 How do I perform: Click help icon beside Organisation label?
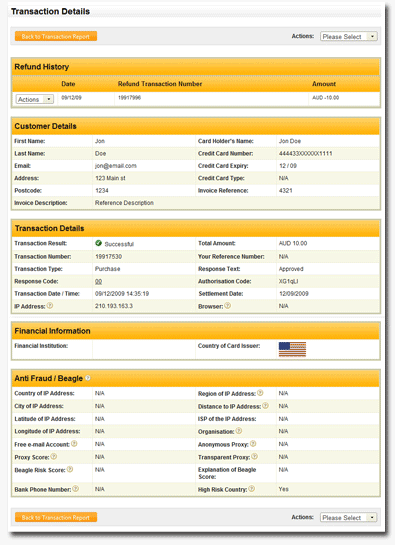coord(239,431)
